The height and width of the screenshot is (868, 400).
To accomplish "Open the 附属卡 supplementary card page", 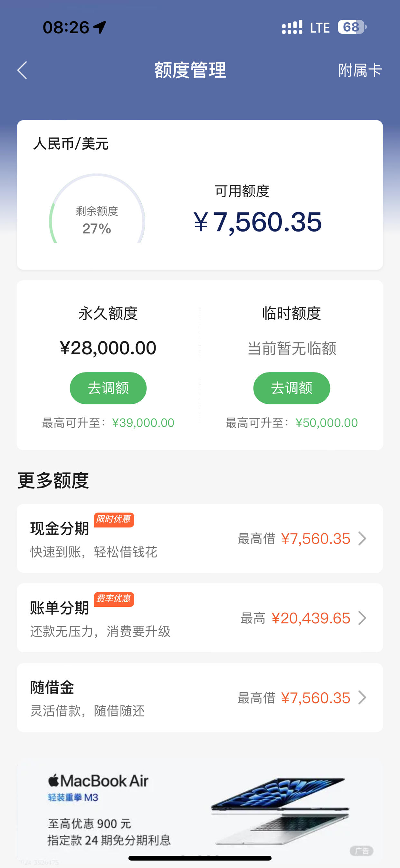I will pyautogui.click(x=360, y=70).
